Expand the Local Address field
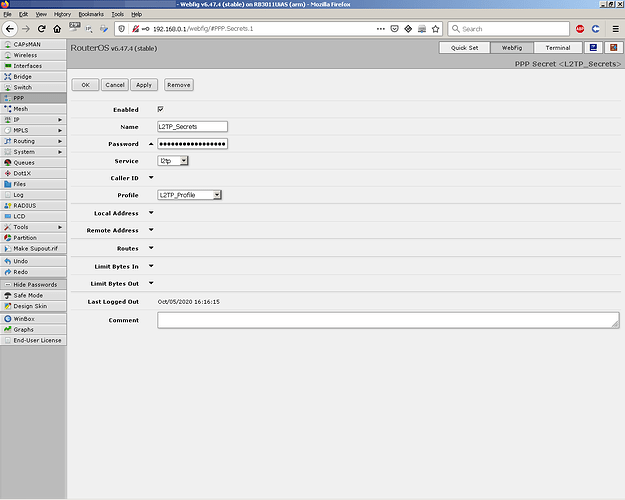625x500 pixels. point(151,213)
